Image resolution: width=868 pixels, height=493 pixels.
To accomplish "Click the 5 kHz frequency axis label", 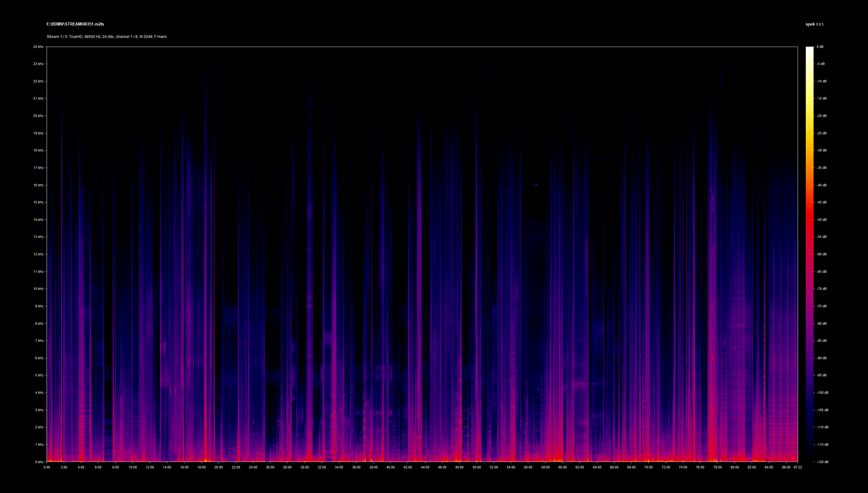I will (x=39, y=375).
